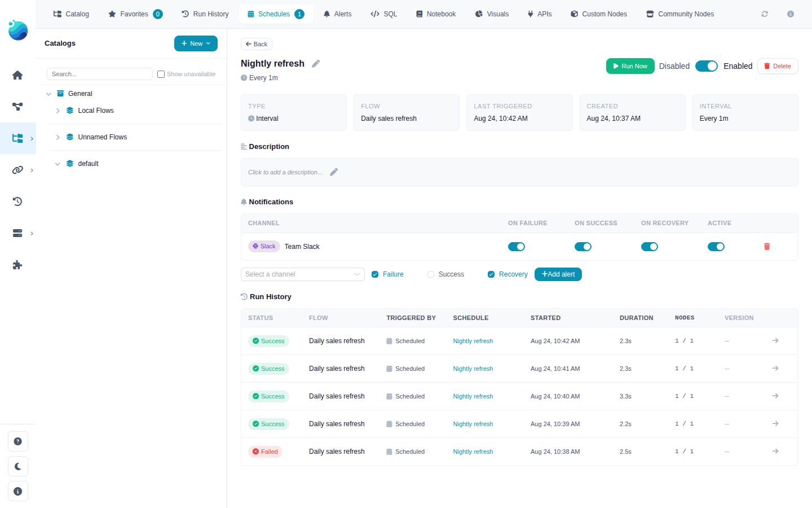
Task: Open the catalog tree sidebar icon
Action: (x=17, y=138)
